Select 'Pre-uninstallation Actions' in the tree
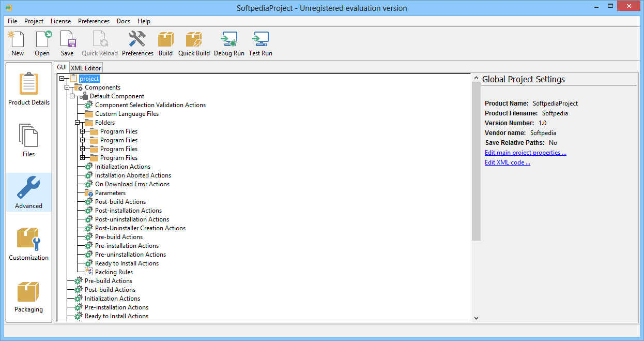644x341 pixels. [x=130, y=255]
